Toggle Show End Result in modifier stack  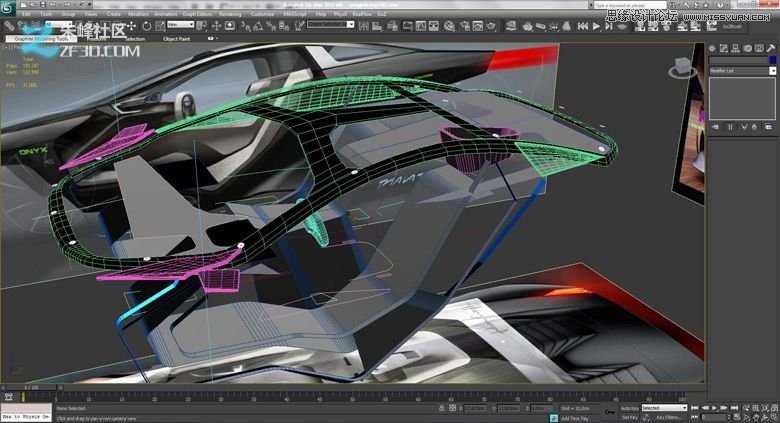point(728,127)
